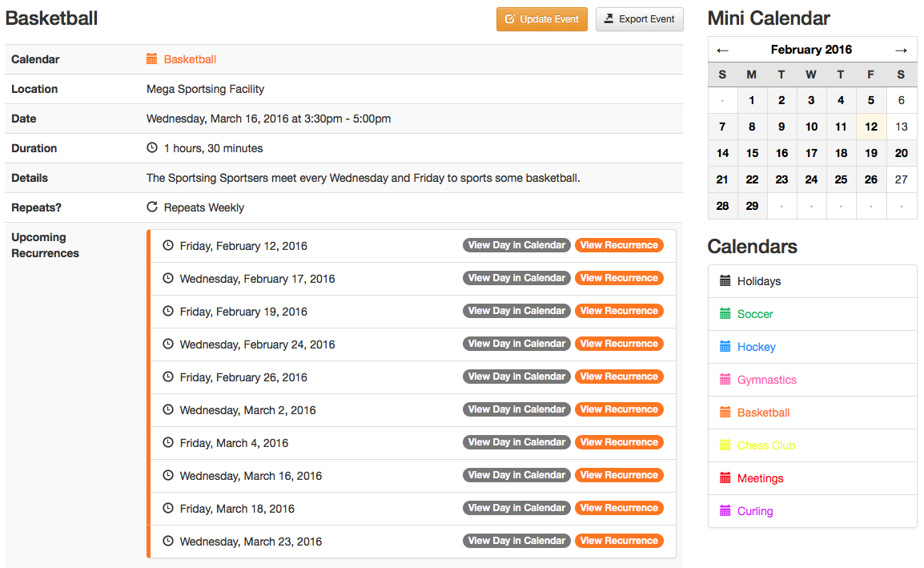View Day in Calendar for Friday, March 18, 2016
Viewport: 924px width, 568px height.
(x=516, y=508)
